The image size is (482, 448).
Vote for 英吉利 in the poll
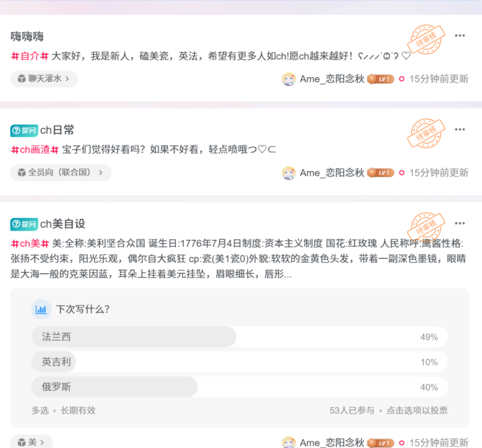click(181, 362)
